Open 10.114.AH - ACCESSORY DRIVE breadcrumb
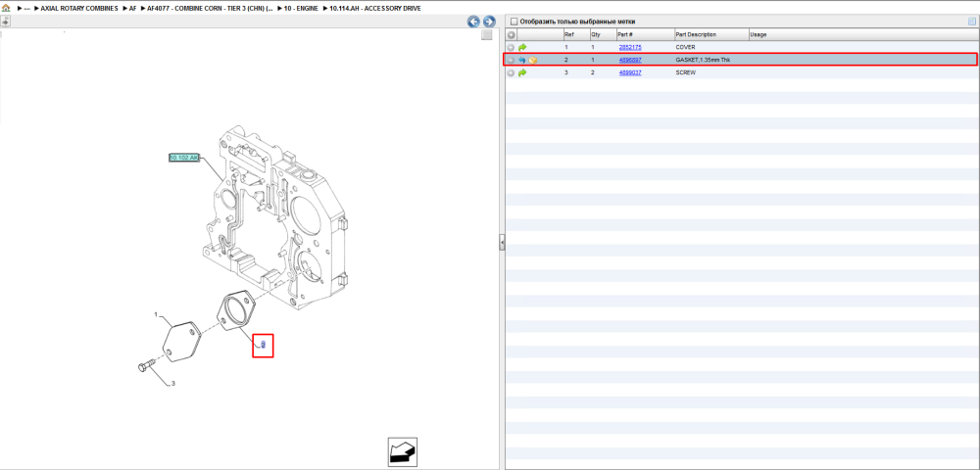 [375, 8]
